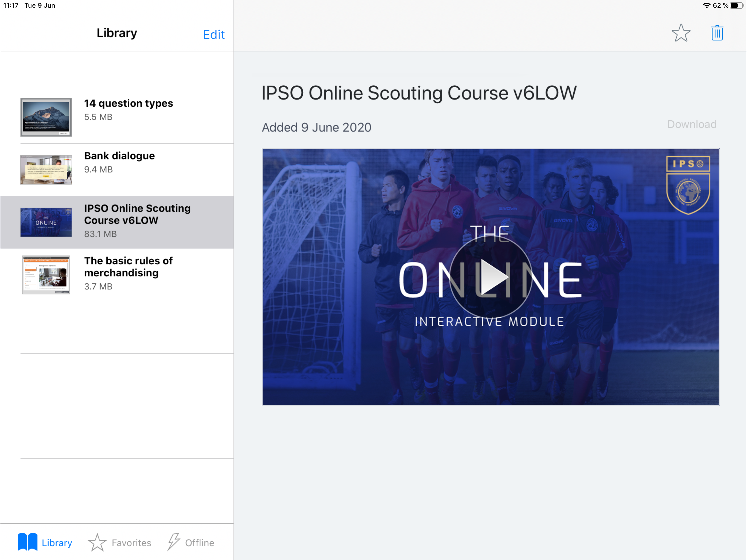
Task: Switch to the Favorites tab
Action: pyautogui.click(x=119, y=542)
